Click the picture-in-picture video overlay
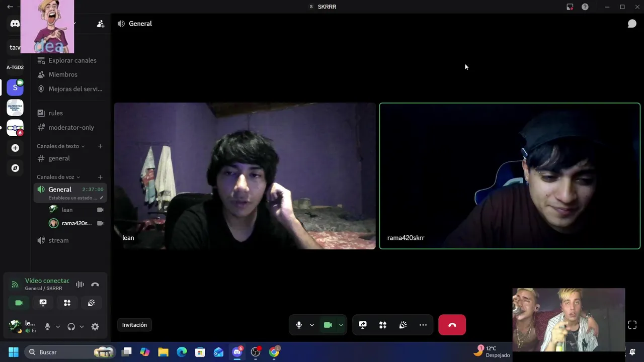Screen dimensions: 644x362 tap(569, 320)
